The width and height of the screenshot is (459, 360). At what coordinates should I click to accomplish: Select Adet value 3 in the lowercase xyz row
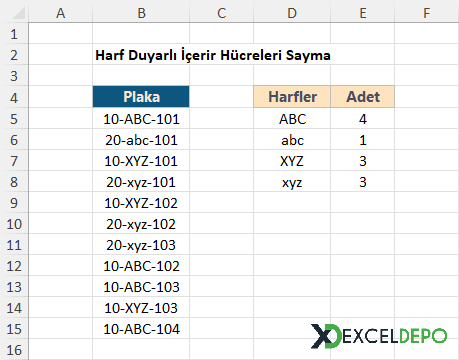click(x=363, y=182)
